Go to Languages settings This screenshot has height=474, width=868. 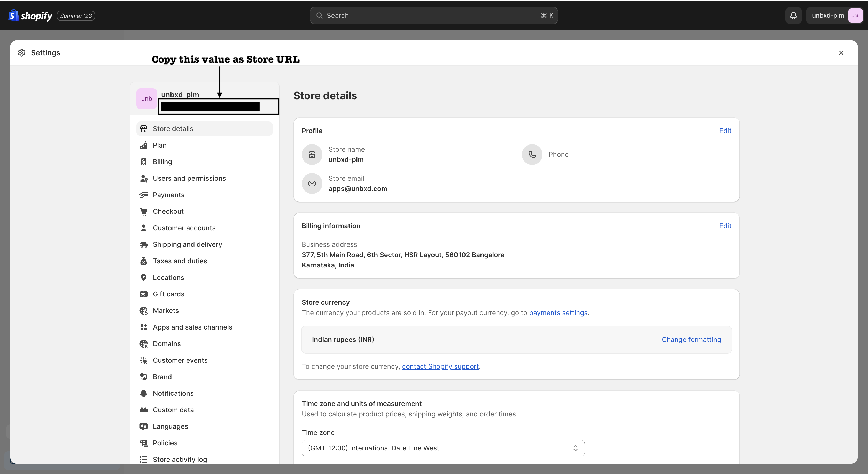(x=205, y=426)
